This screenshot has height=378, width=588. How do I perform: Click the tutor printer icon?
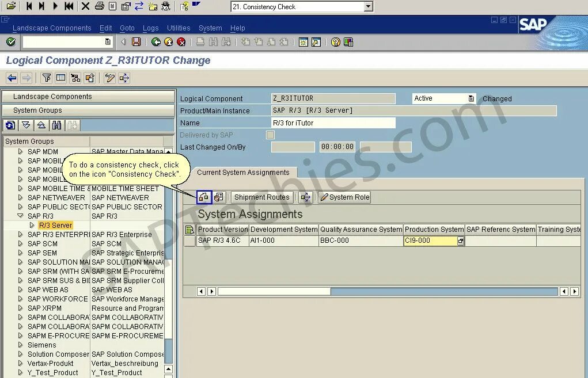click(100, 6)
